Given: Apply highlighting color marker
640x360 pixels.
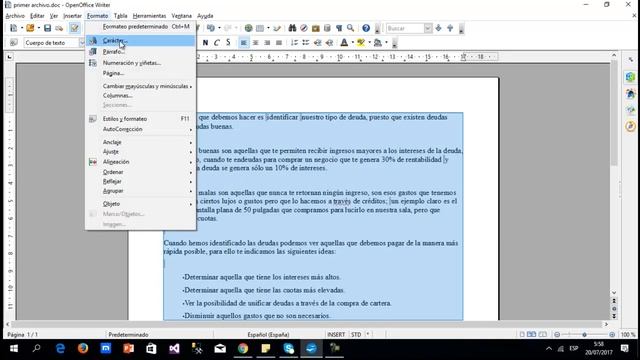Looking at the screenshot, I should pos(360,42).
